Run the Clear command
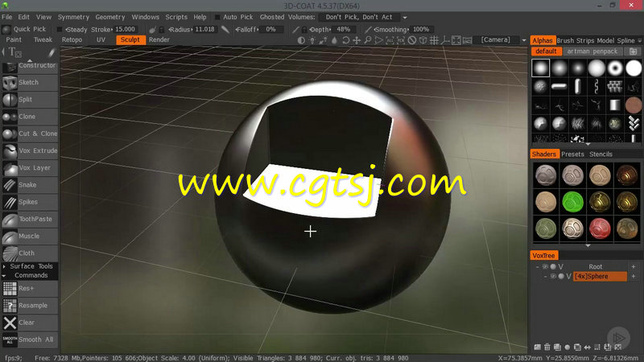 pos(30,323)
